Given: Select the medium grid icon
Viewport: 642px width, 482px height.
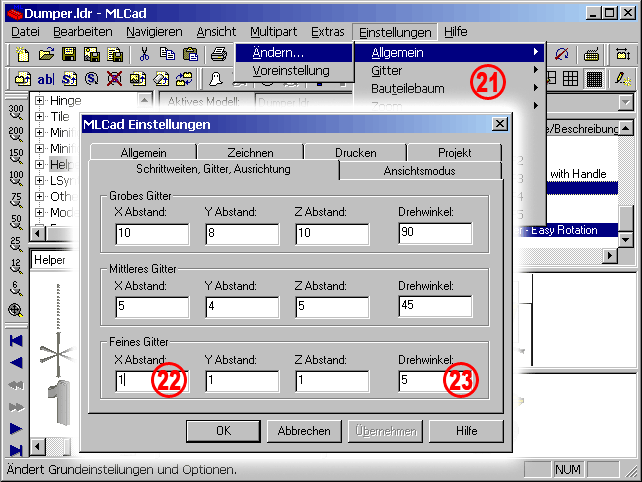Looking at the screenshot, I should [x=570, y=79].
